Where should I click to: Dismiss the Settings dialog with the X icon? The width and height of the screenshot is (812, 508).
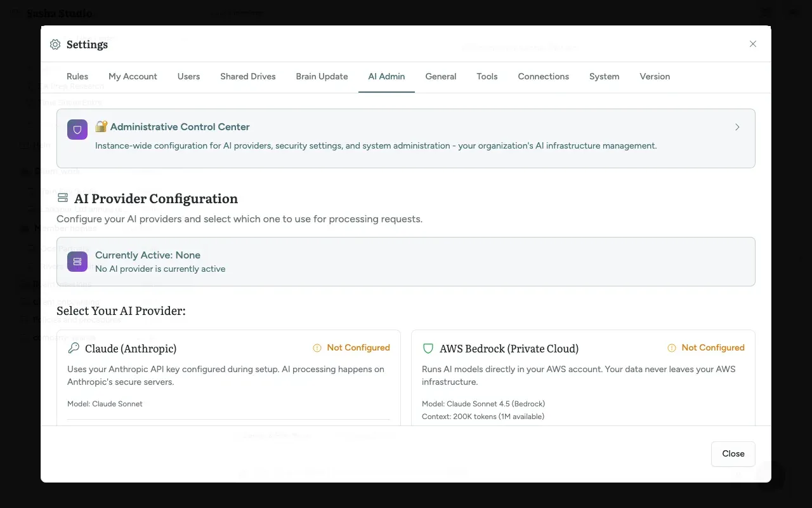pos(753,44)
